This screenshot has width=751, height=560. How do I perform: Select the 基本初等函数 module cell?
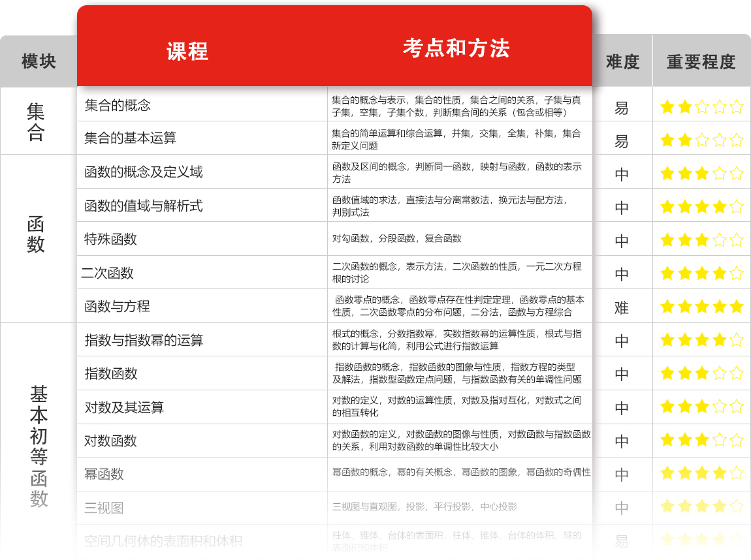pyautogui.click(x=39, y=446)
